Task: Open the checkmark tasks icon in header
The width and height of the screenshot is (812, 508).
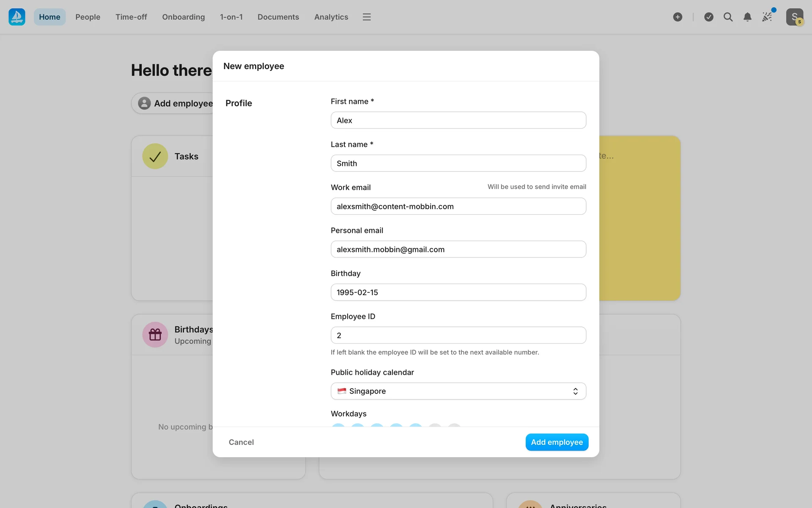Action: click(709, 17)
